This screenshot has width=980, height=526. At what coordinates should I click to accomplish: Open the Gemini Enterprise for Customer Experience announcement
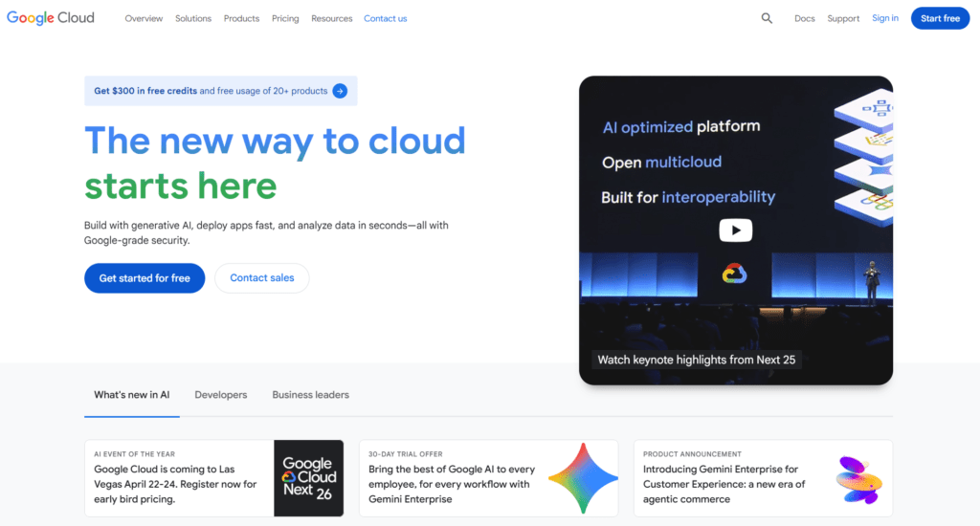click(763, 478)
